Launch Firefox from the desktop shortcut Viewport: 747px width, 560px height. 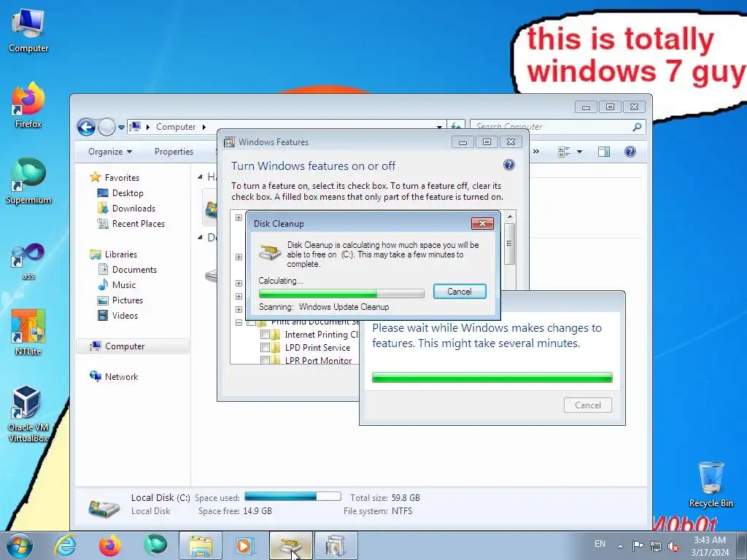point(28,105)
